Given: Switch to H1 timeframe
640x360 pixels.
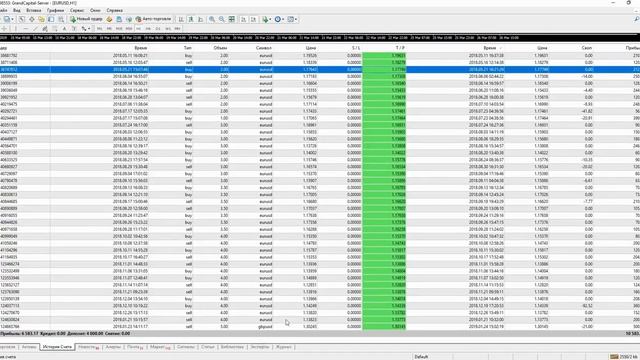Looking at the screenshot, I should coord(138,29).
